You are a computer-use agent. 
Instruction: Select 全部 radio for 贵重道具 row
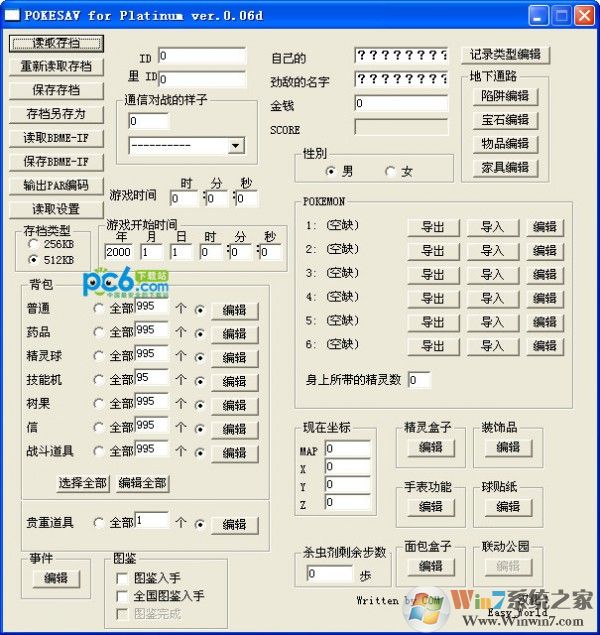pos(98,523)
